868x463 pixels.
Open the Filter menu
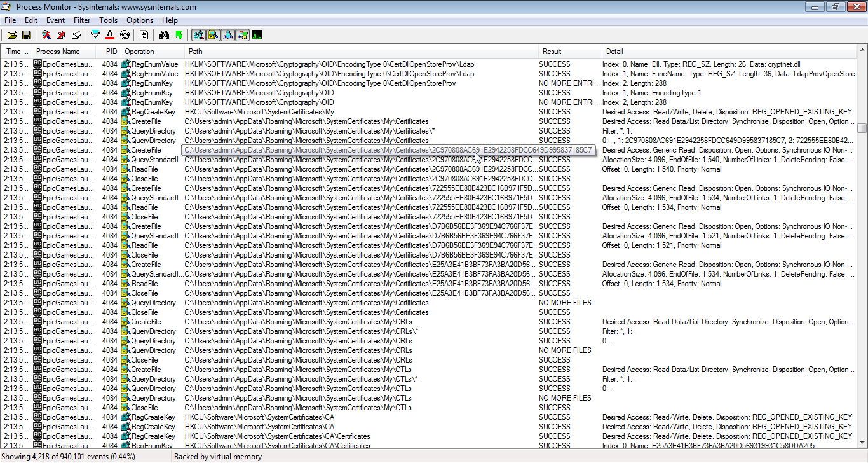point(82,20)
